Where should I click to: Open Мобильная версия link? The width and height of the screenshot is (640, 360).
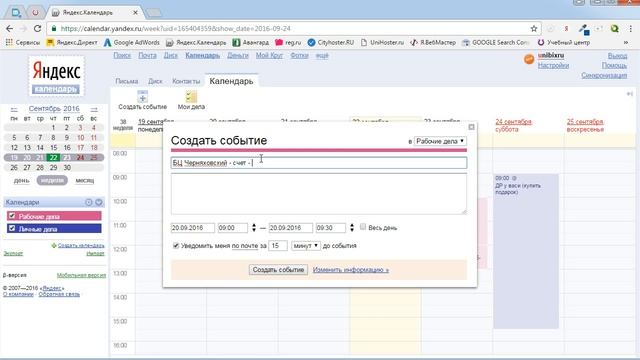tap(81, 275)
